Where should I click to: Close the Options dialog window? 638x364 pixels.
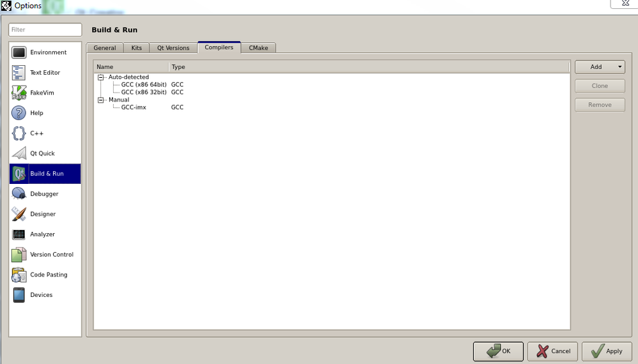coord(625,3)
